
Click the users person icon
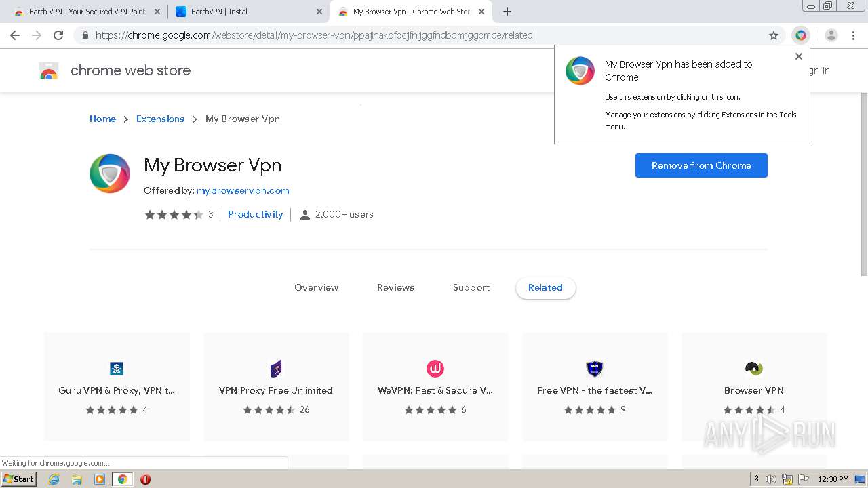[x=305, y=215]
